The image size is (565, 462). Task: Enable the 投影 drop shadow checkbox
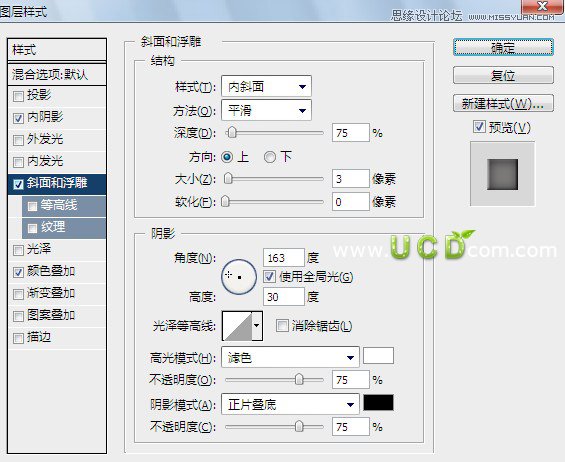18,96
